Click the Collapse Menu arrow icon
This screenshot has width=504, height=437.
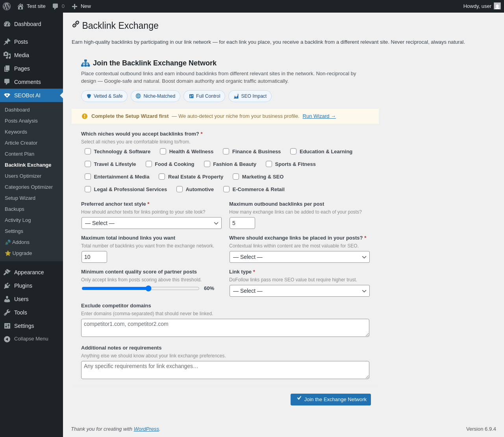pyautogui.click(x=7, y=339)
